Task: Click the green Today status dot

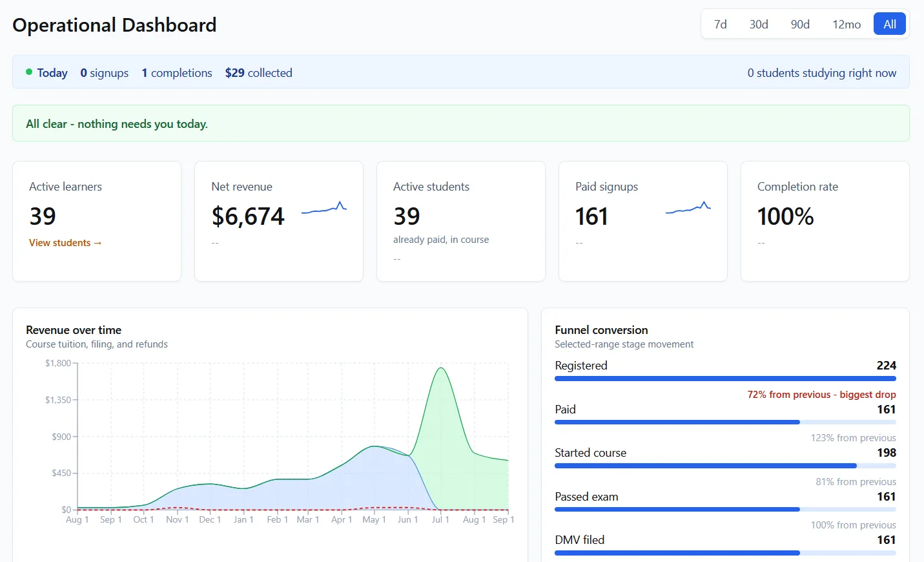Action: [29, 72]
